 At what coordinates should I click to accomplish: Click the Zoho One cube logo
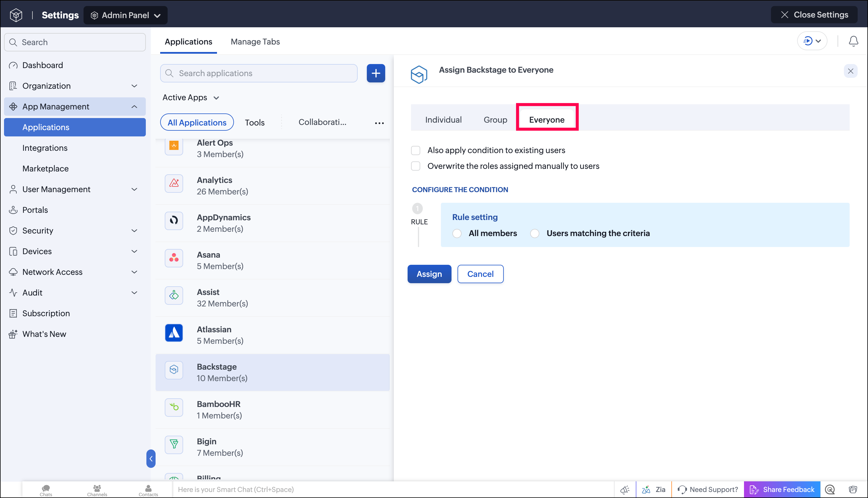pos(16,15)
